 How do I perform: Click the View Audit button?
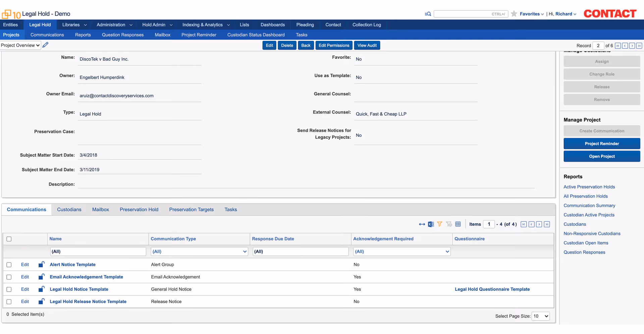(367, 46)
